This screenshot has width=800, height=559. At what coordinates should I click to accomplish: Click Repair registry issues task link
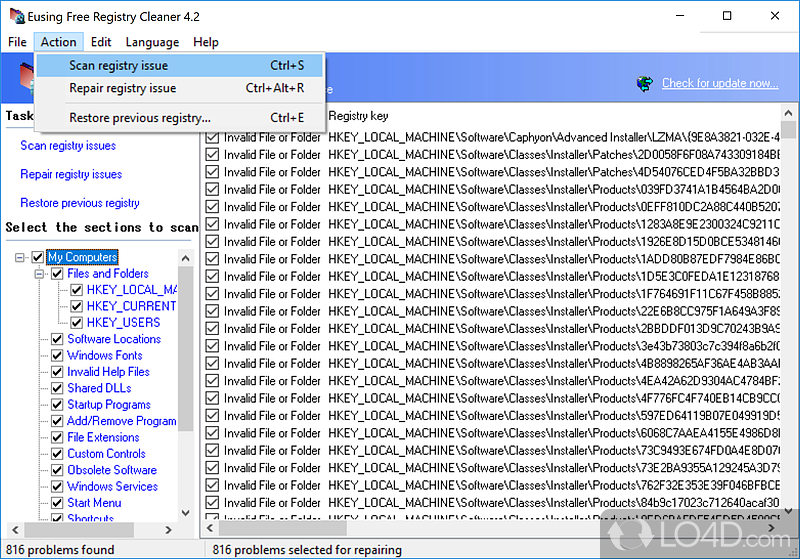click(x=71, y=174)
